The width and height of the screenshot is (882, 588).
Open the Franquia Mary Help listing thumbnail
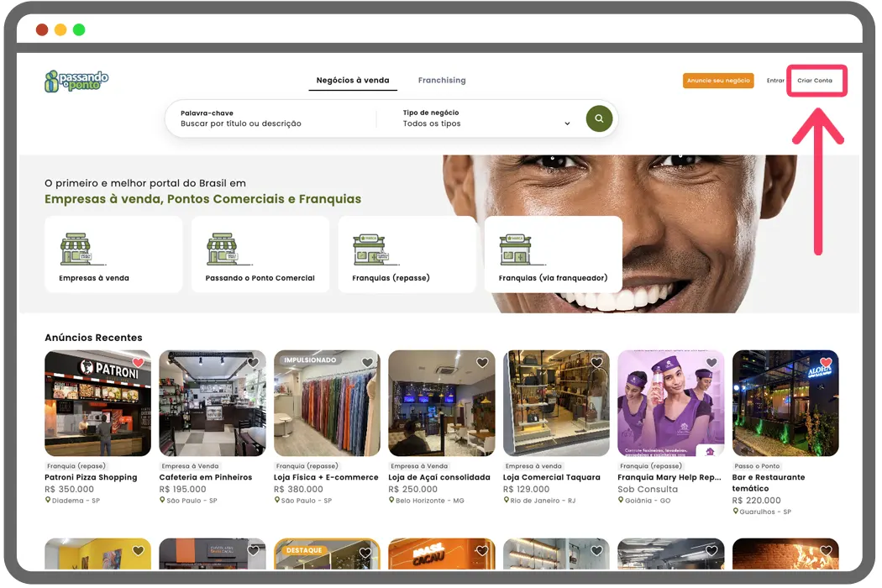pos(670,403)
